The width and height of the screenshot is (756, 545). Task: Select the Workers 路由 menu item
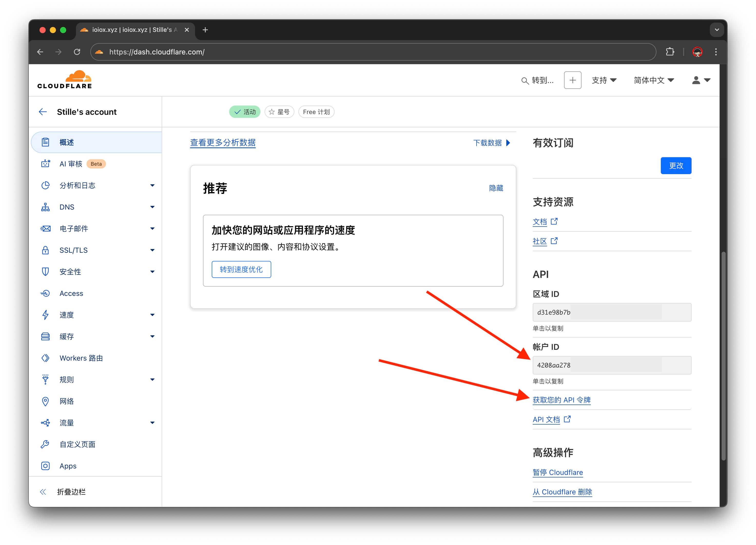coord(97,358)
